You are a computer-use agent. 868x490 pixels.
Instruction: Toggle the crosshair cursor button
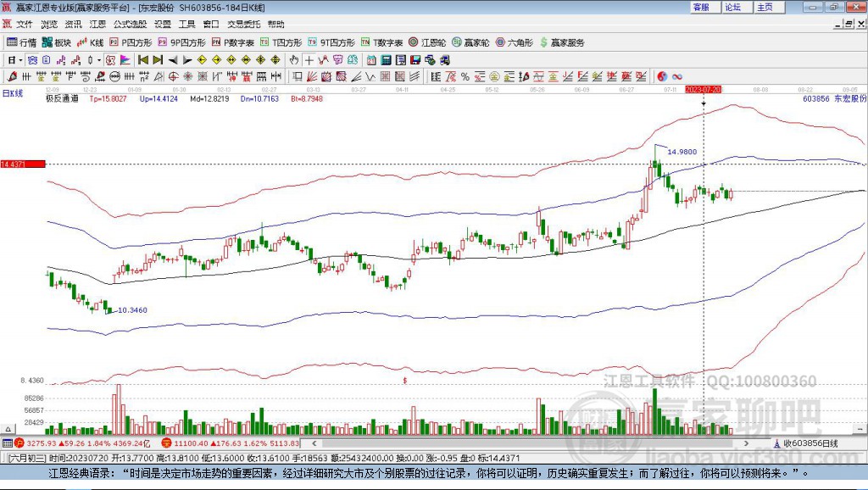coord(309,60)
